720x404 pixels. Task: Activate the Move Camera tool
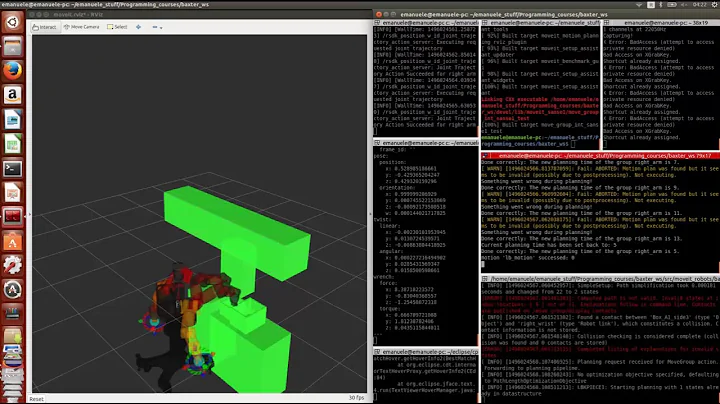coord(81,27)
